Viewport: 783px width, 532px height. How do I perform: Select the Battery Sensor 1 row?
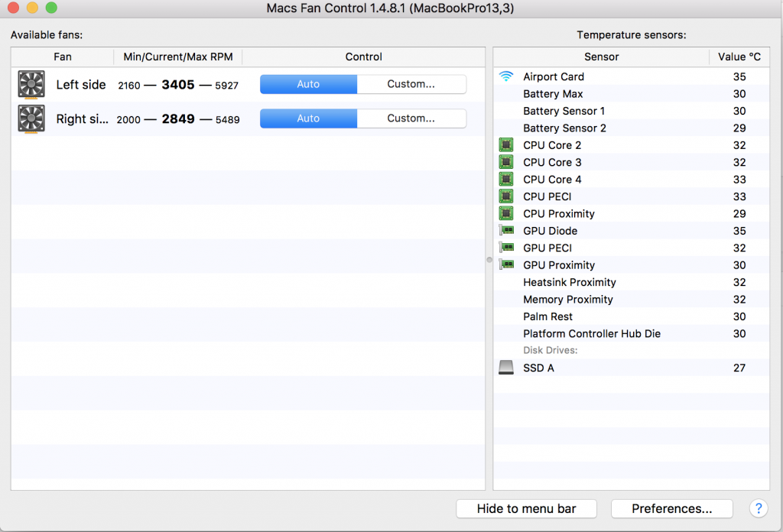pos(631,111)
